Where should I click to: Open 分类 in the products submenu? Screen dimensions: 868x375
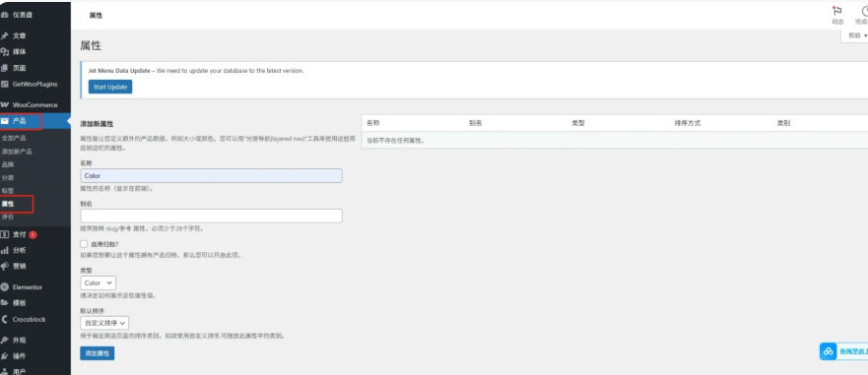tap(8, 177)
